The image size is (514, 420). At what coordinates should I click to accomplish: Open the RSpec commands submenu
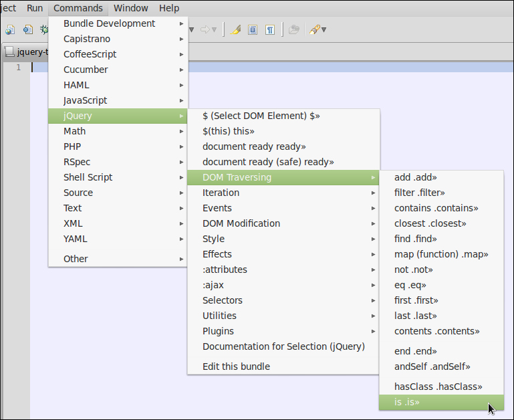click(118, 162)
